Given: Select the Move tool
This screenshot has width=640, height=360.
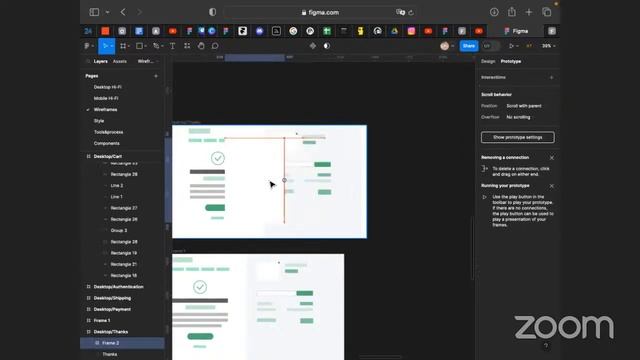Looking at the screenshot, I should [x=105, y=46].
